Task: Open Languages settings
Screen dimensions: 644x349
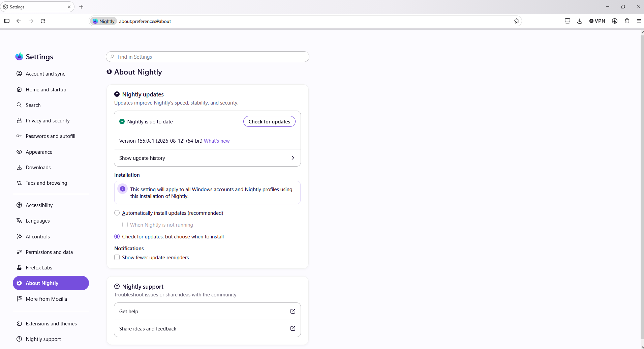Action: pos(51,221)
